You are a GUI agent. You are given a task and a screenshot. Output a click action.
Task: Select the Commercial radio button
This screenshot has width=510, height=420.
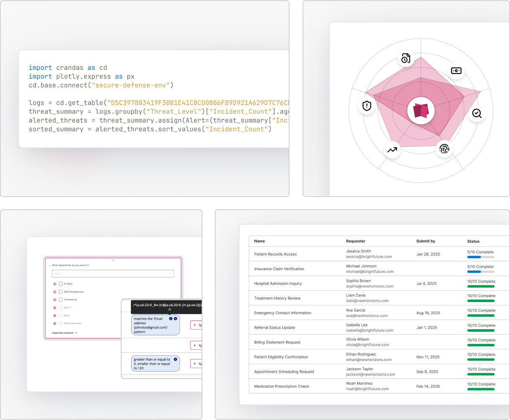click(61, 300)
